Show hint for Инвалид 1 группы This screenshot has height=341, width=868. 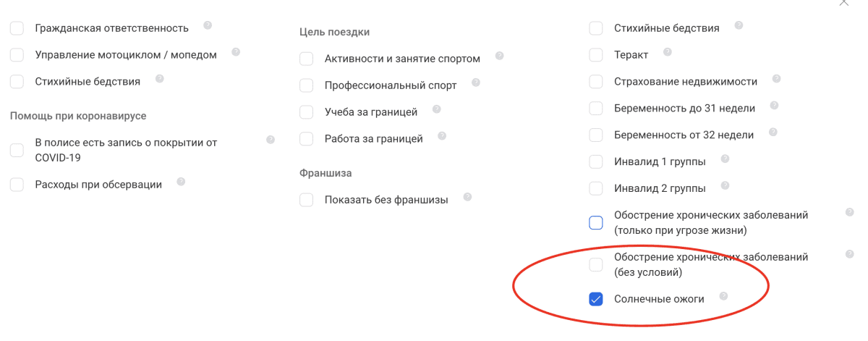(725, 159)
